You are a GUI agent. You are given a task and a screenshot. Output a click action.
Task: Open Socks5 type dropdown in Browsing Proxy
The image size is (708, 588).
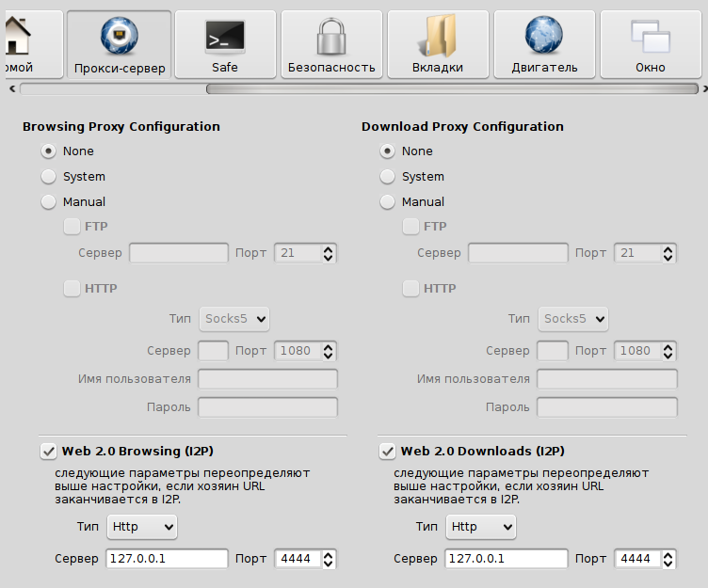[234, 319]
